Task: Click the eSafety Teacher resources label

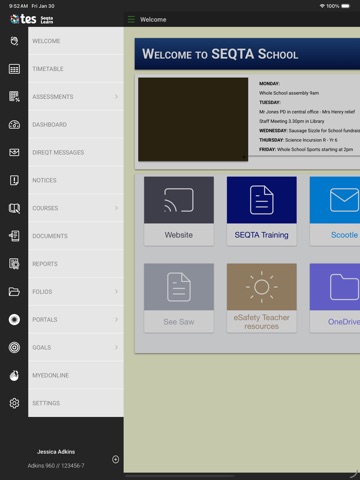Action: point(262,322)
